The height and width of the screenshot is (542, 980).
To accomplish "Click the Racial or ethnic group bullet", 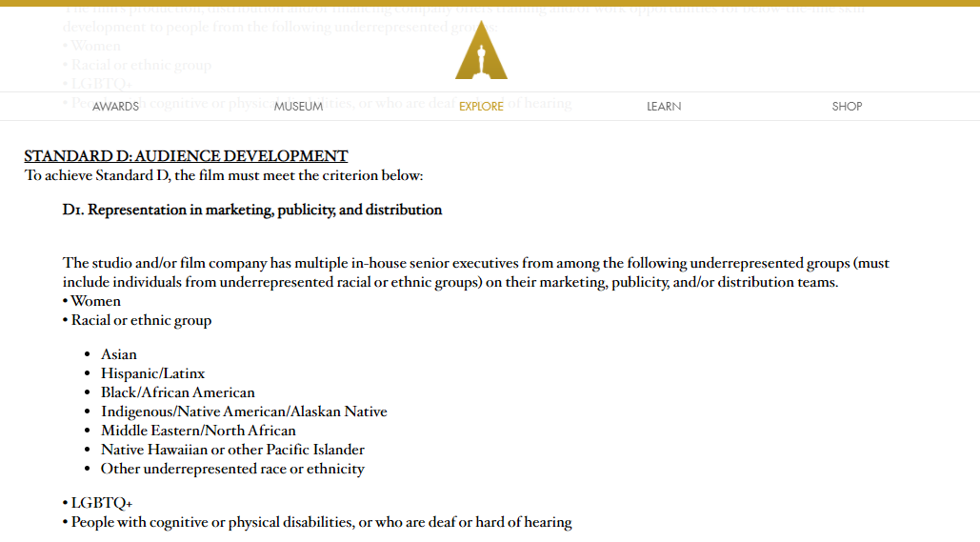I will (137, 320).
